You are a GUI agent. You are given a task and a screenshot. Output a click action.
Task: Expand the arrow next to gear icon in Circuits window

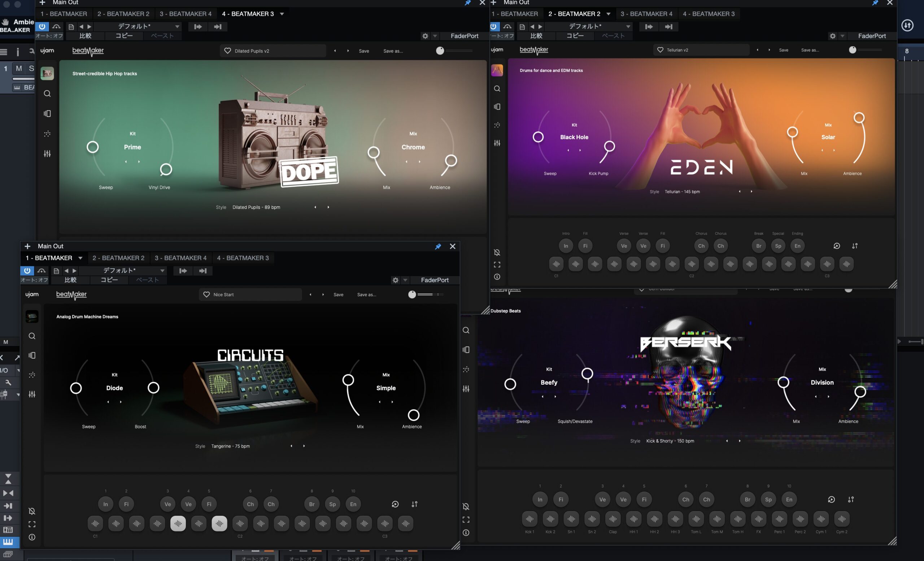pos(405,280)
